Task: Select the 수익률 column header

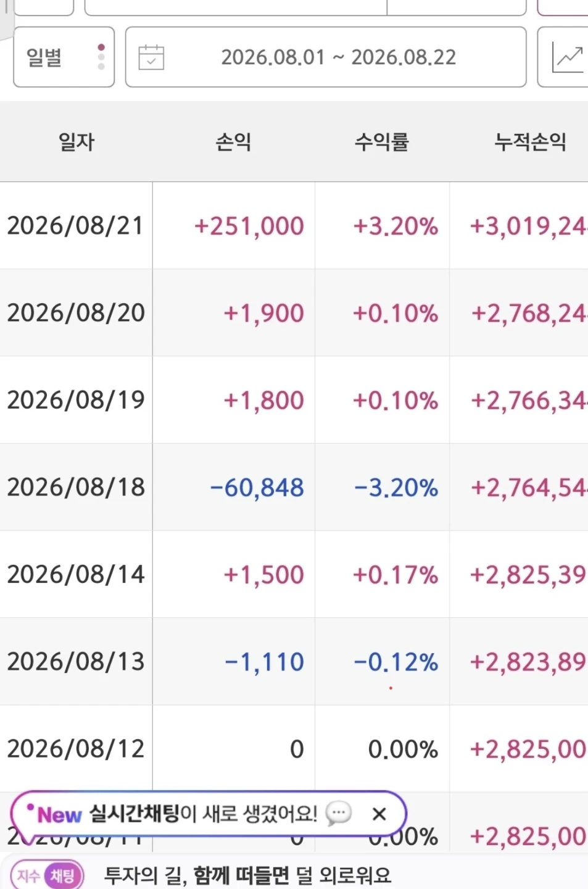Action: pos(381,141)
